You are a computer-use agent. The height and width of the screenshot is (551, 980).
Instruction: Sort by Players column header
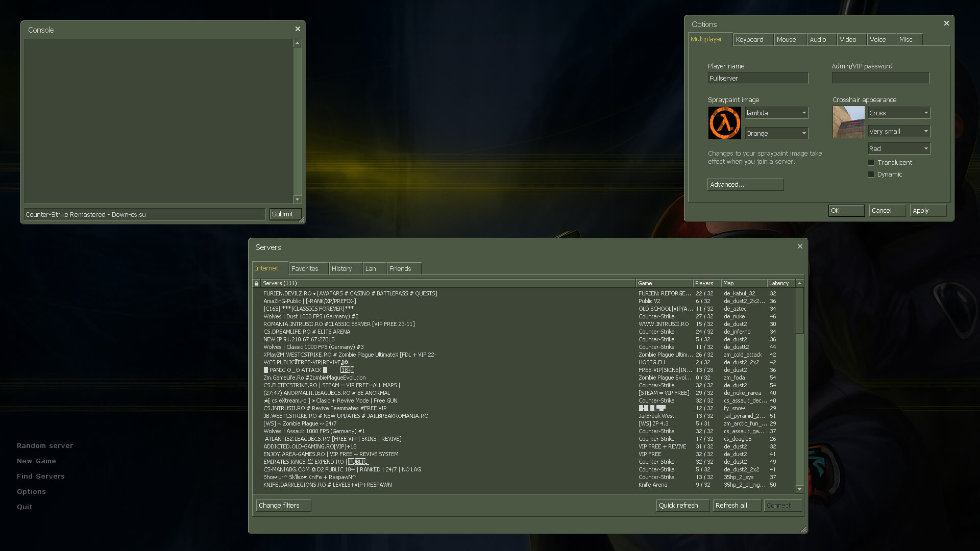click(x=707, y=283)
